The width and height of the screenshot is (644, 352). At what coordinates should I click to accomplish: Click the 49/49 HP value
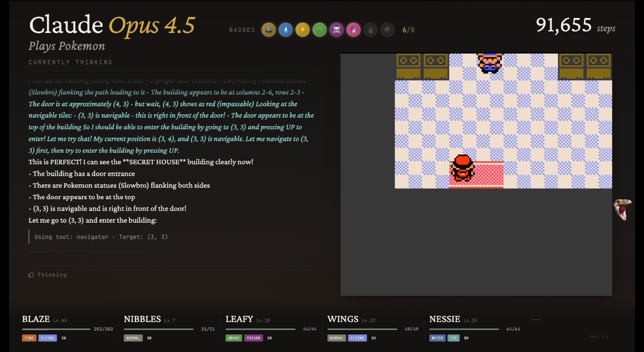click(x=411, y=330)
